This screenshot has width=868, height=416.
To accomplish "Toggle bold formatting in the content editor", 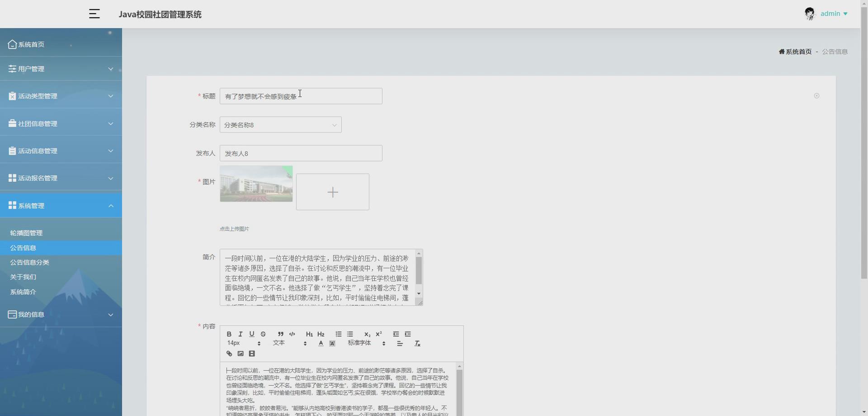I will point(229,334).
